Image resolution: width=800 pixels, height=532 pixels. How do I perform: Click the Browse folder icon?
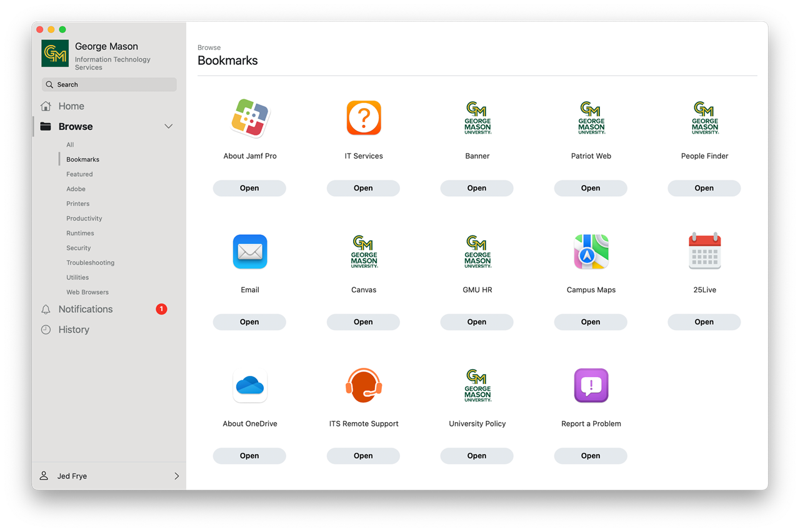tap(46, 126)
